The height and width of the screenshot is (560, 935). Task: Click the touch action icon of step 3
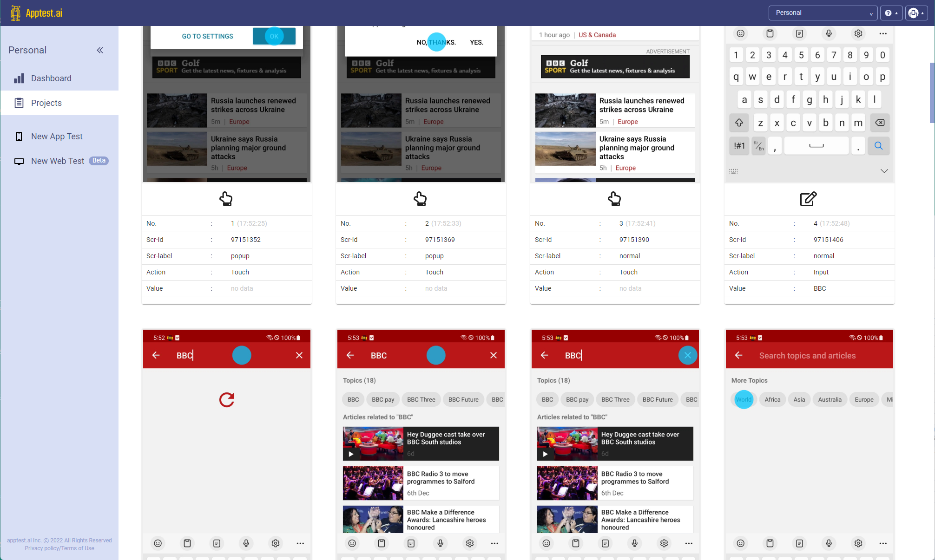coord(614,199)
